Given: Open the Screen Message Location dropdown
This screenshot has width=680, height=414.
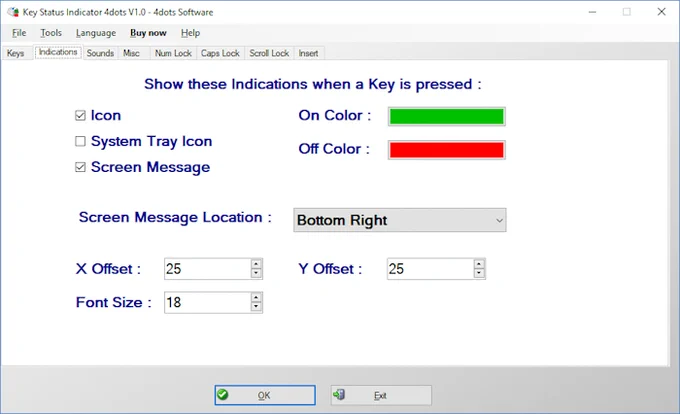Looking at the screenshot, I should click(399, 220).
